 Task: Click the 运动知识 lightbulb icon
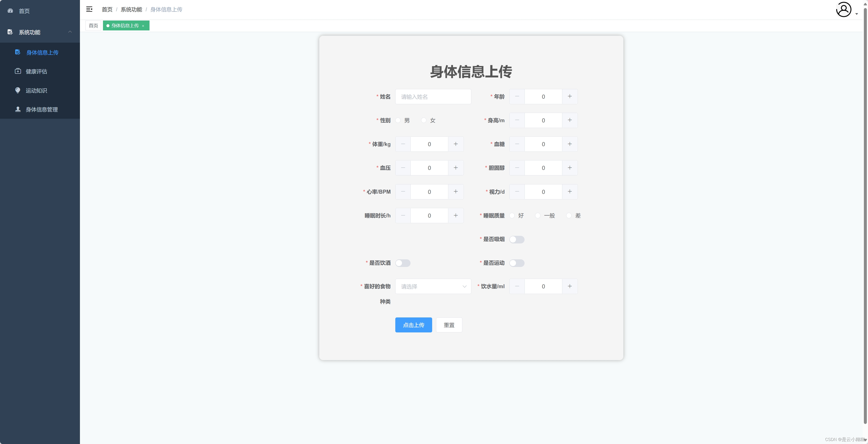(18, 90)
